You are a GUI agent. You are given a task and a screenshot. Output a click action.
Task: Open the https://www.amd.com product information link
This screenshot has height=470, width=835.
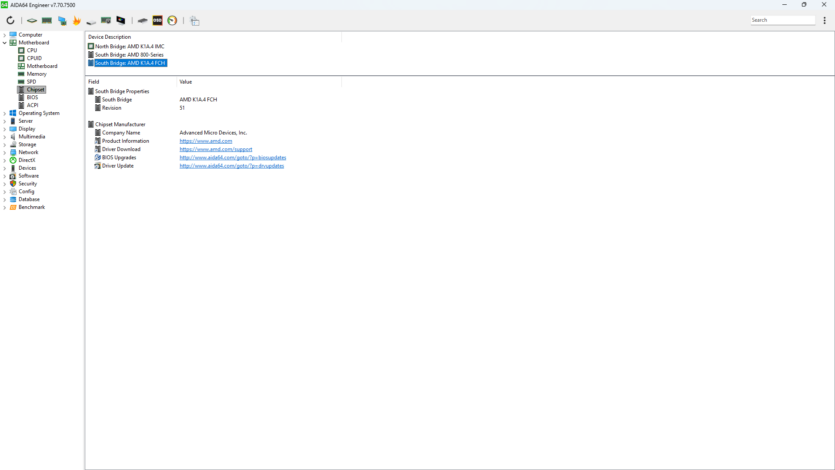(205, 141)
